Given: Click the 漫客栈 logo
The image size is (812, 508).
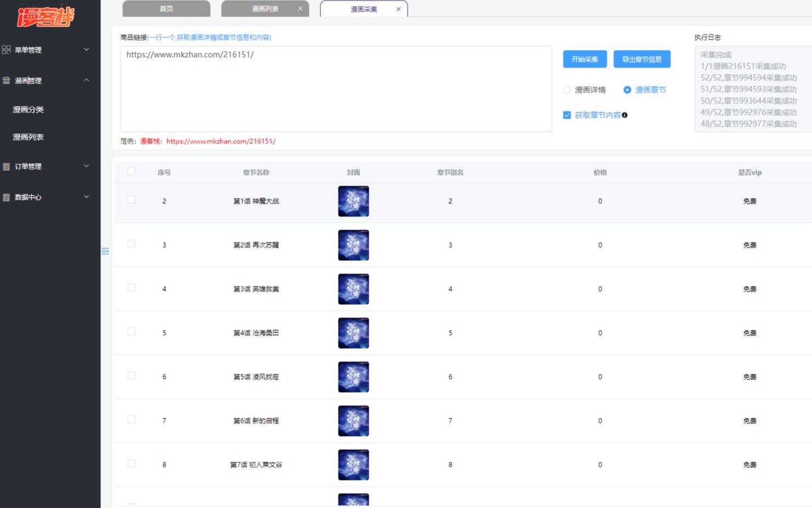Looking at the screenshot, I should (46, 17).
